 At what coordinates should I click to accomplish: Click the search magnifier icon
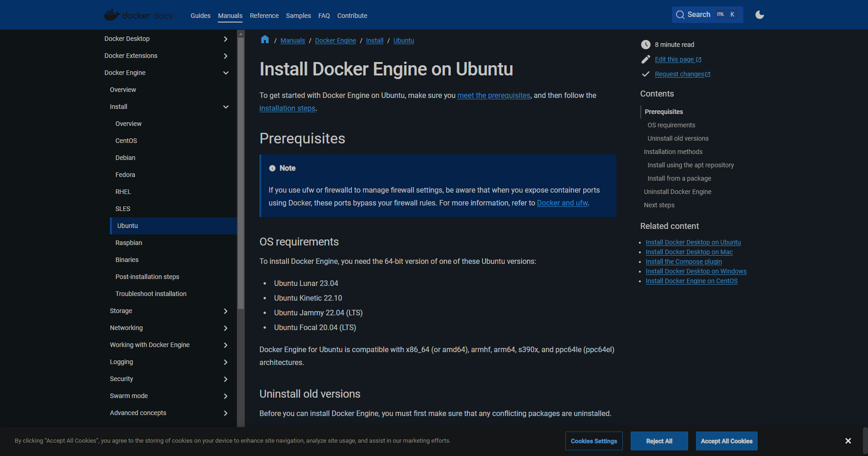[x=680, y=15]
